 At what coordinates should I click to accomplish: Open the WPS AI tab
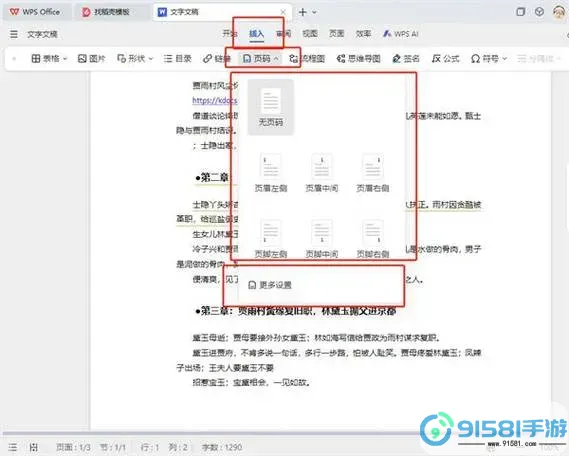coord(401,34)
